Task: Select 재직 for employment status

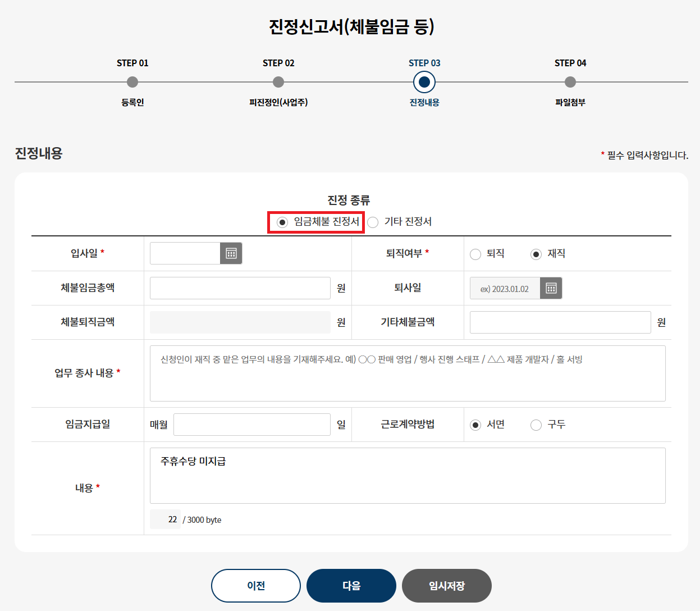Action: (536, 254)
